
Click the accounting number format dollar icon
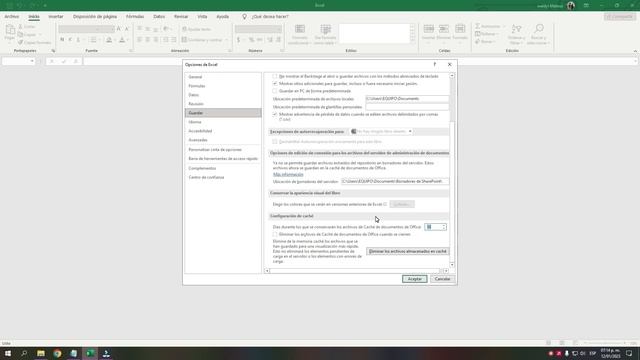point(238,40)
